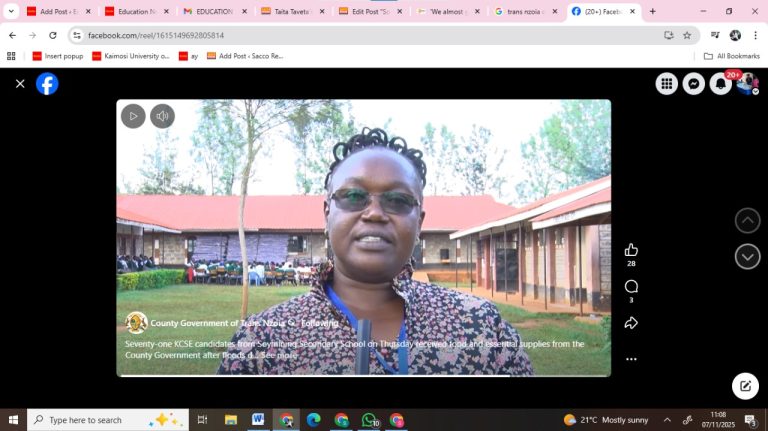768x431 pixels.
Task: Expand the Chrome tab search dropdown
Action: tap(12, 11)
